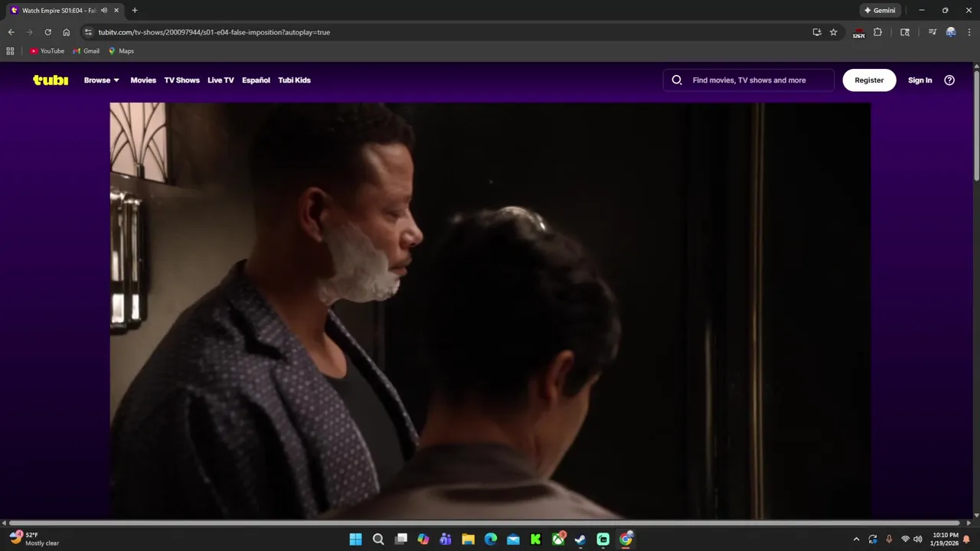
Task: Open the Gmail bookmark
Action: point(86,51)
